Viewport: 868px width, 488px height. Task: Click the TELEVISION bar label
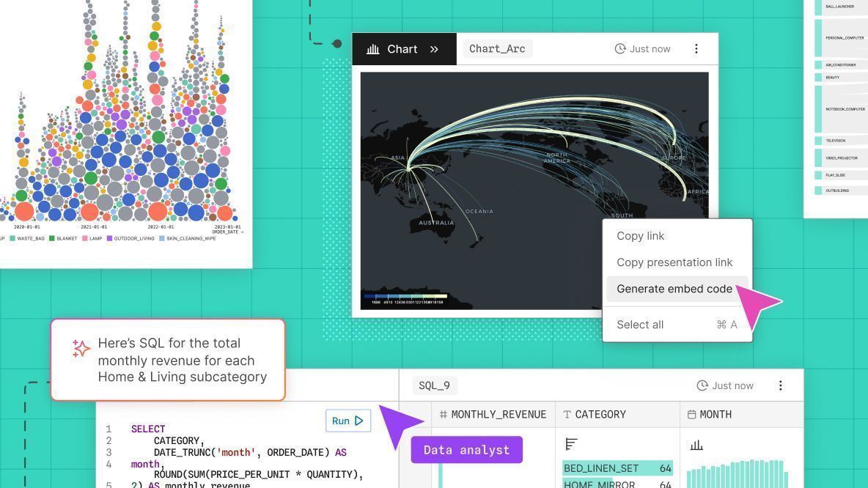(x=835, y=141)
